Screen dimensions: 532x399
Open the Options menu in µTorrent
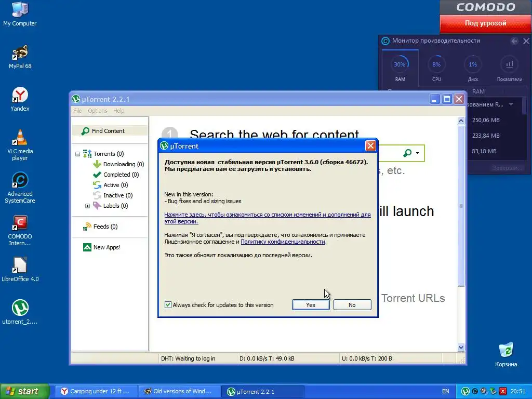coord(97,111)
